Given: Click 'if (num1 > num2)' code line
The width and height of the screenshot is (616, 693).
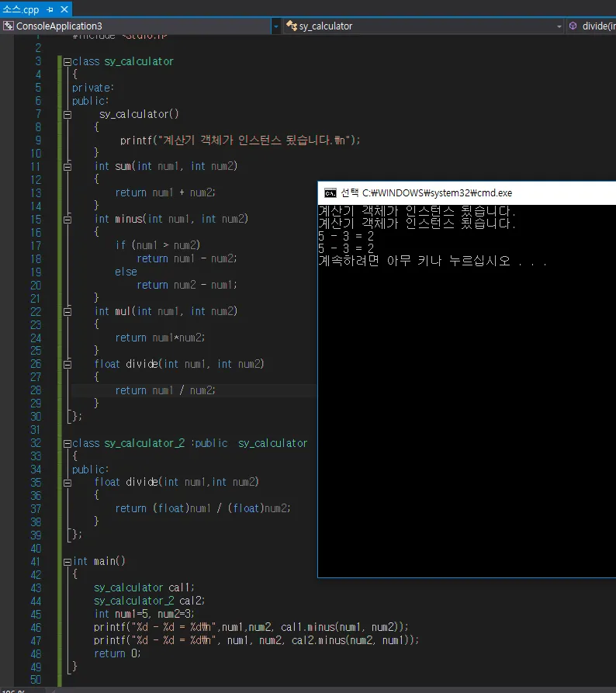Looking at the screenshot, I should point(157,245).
